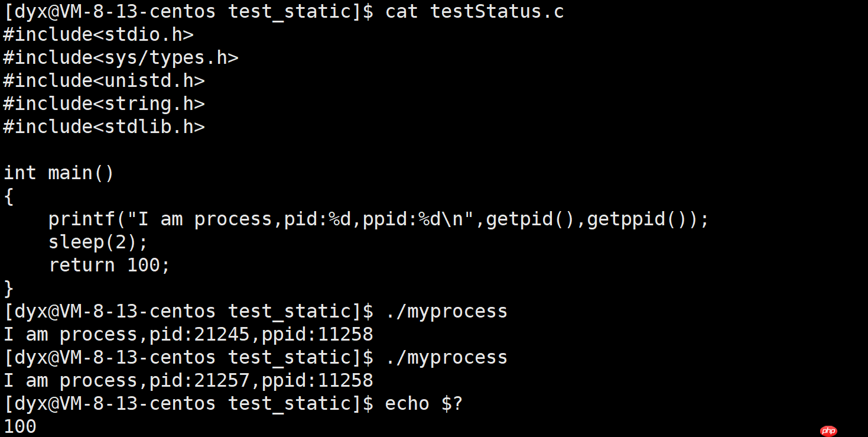Click the sleep(2); statement

point(98,242)
